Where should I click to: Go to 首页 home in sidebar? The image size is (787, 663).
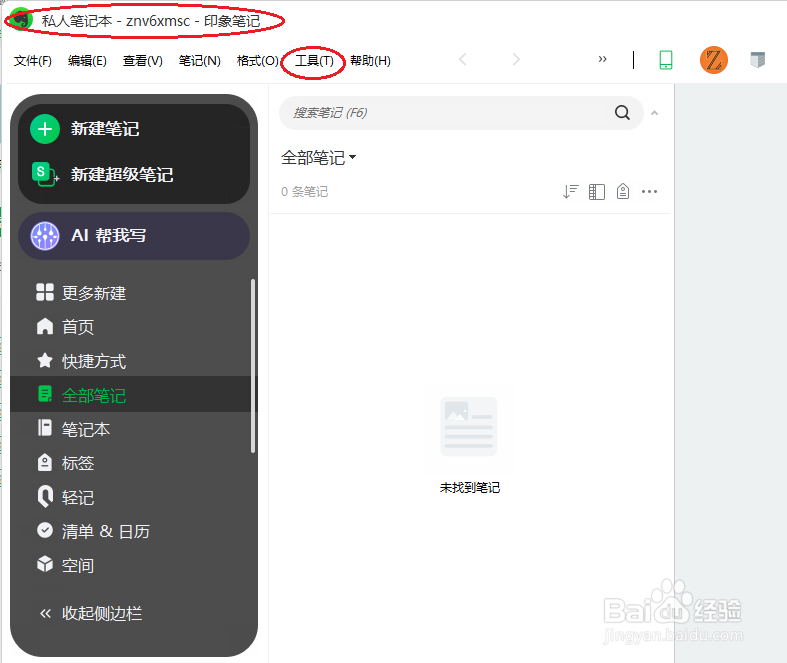click(x=133, y=327)
